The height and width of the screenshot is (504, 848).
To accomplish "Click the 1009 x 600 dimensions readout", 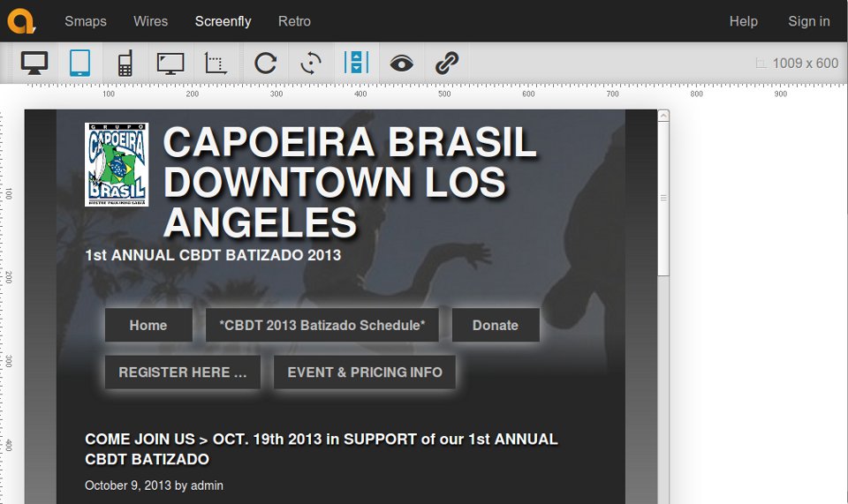I will point(806,64).
